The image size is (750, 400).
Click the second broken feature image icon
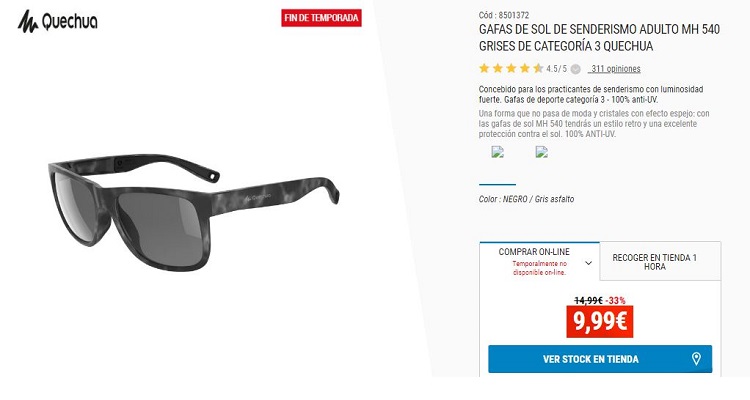click(x=541, y=152)
